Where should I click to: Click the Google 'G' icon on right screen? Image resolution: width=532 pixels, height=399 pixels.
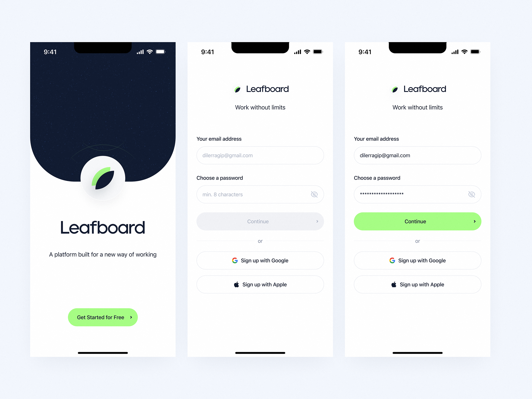click(393, 261)
